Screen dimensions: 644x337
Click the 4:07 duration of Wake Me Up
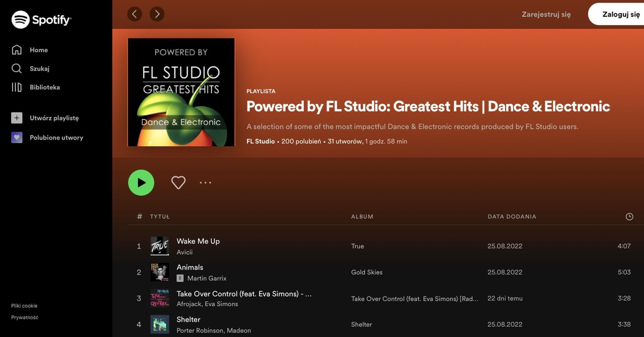[624, 246]
